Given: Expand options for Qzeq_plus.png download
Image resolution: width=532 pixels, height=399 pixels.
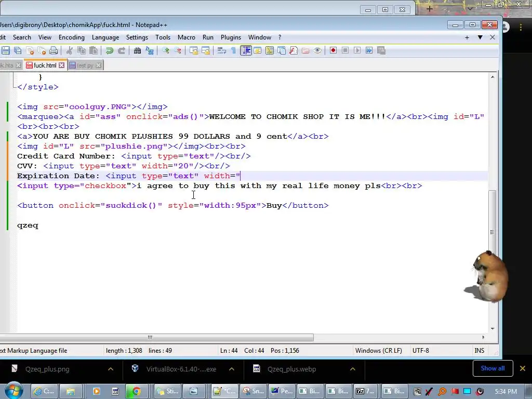Looking at the screenshot, I should 111,369.
